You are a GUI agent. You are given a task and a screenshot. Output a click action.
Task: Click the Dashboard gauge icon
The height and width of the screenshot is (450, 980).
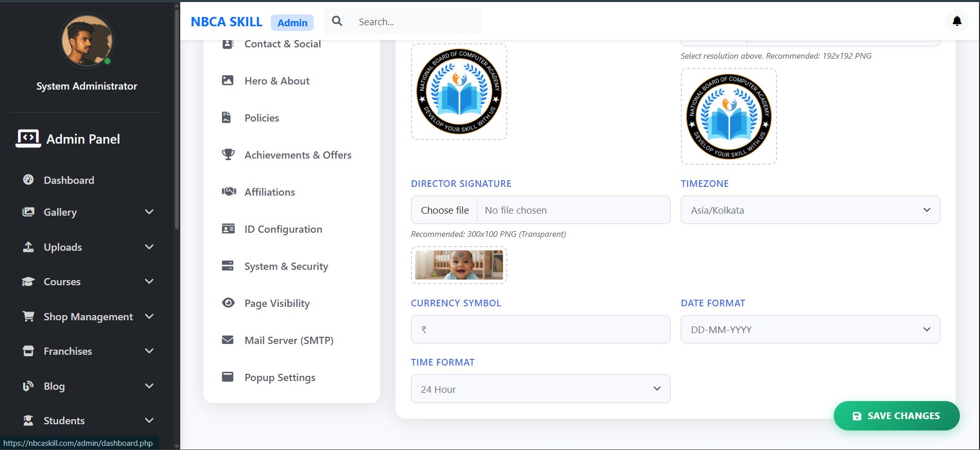[x=28, y=180]
